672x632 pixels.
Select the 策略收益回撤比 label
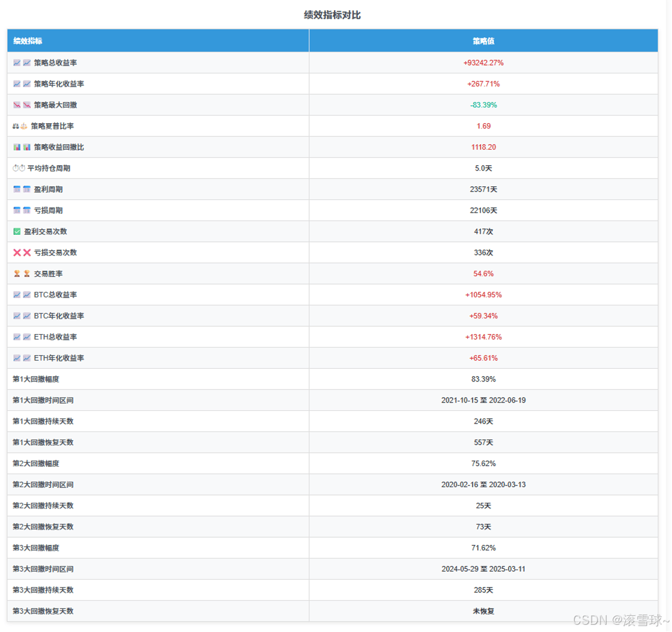[x=59, y=147]
